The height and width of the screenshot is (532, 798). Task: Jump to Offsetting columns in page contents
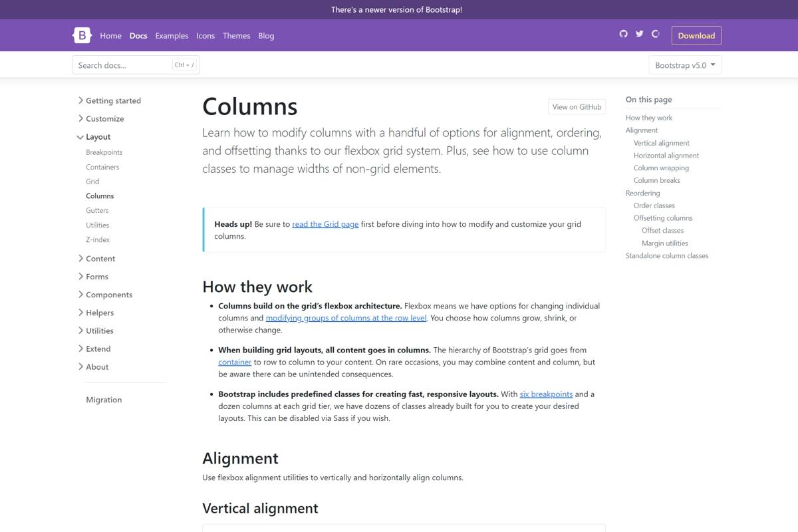coord(663,218)
